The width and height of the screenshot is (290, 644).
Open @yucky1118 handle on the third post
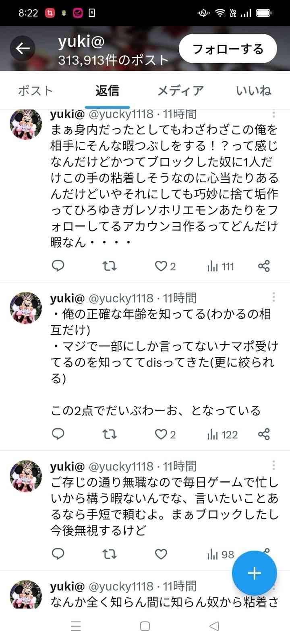[x=121, y=466]
